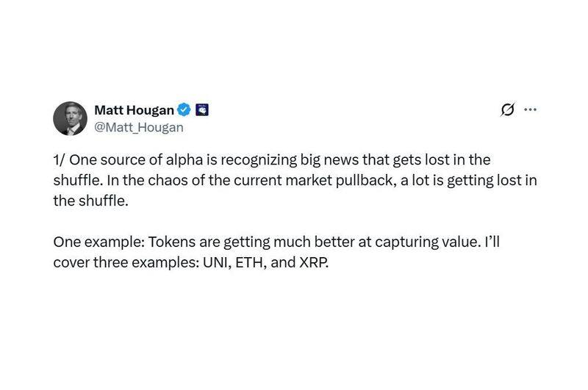
Task: Click the line starting "cover three examples"
Action: [x=190, y=262]
